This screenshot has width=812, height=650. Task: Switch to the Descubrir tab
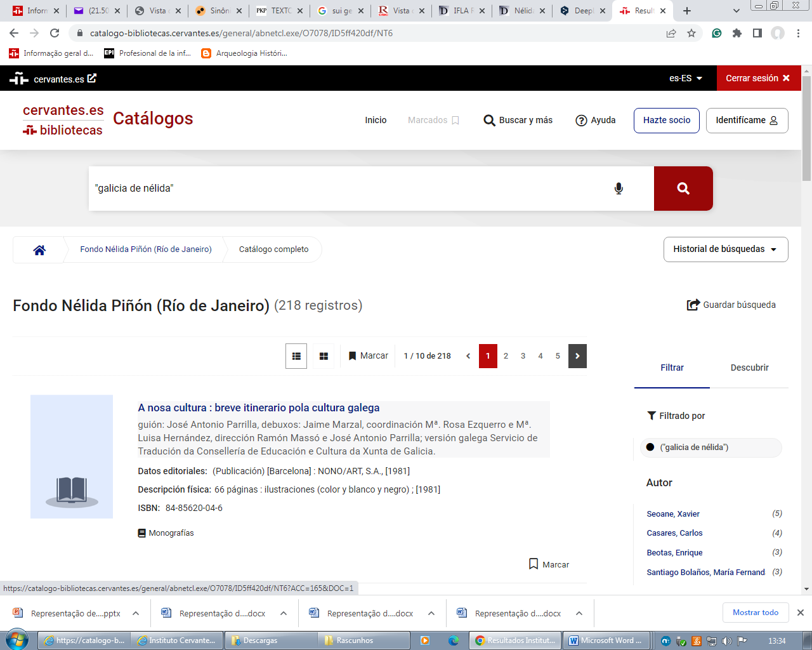point(749,368)
